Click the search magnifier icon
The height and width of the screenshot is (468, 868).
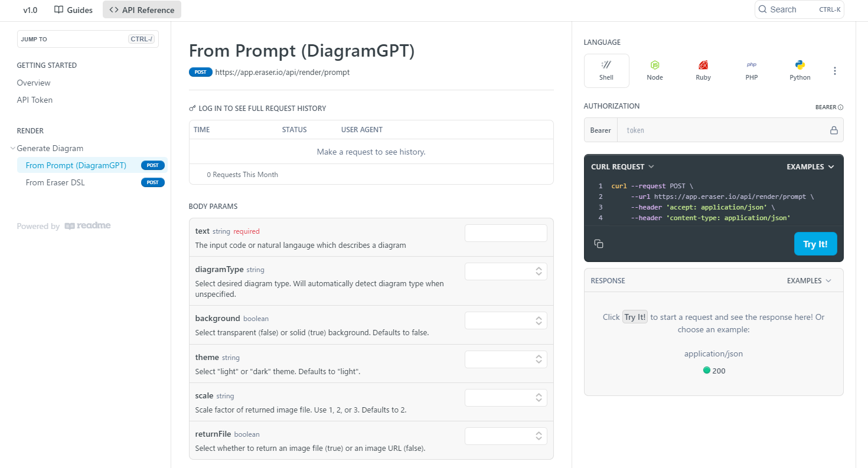point(763,9)
